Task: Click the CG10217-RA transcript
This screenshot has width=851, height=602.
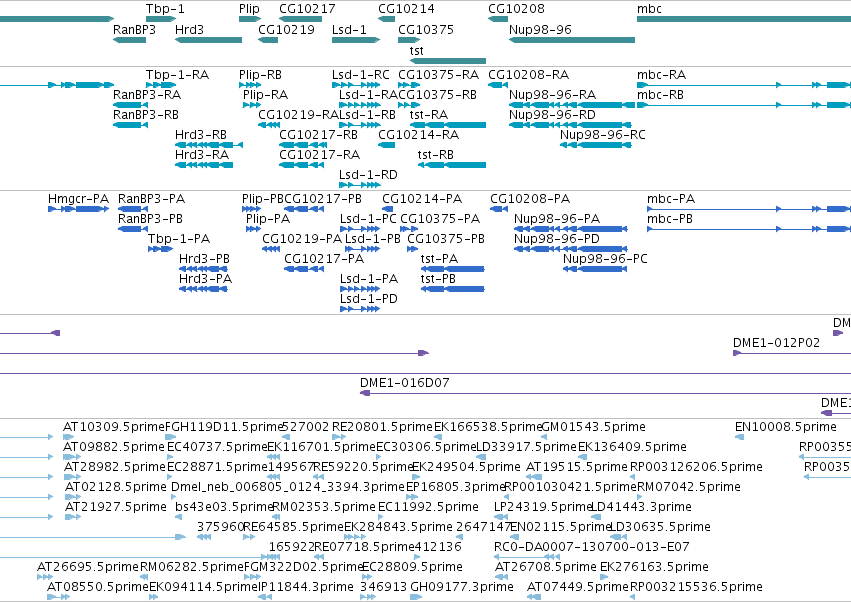Action: (301, 164)
